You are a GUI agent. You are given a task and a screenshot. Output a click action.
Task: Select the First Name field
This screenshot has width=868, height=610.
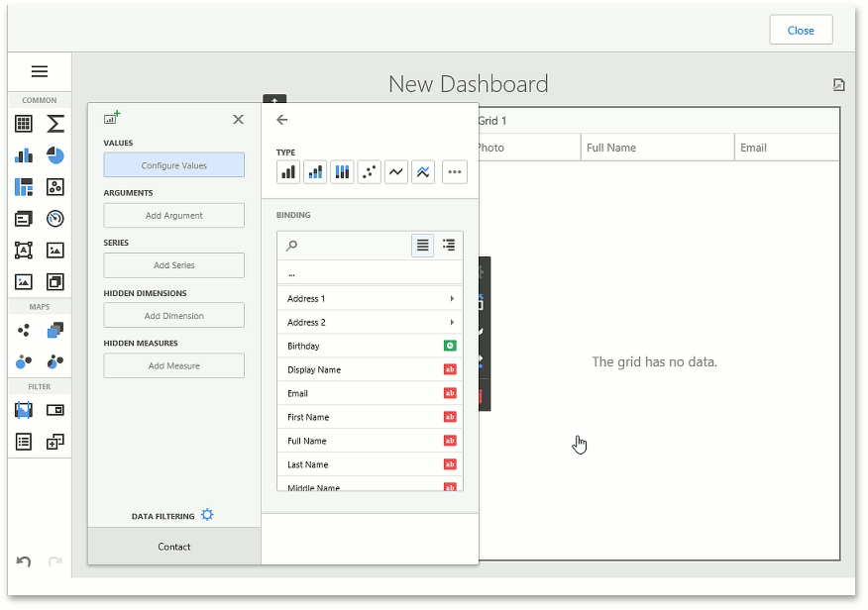(x=370, y=418)
